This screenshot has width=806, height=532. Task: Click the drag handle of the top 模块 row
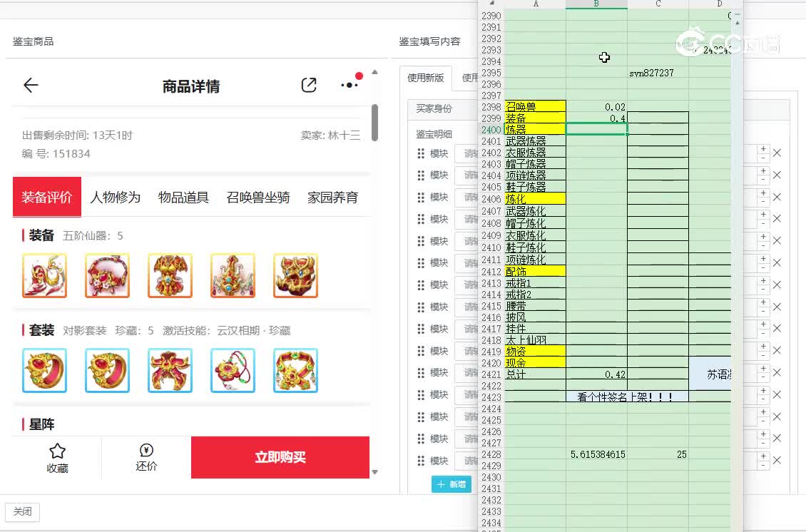[421, 153]
